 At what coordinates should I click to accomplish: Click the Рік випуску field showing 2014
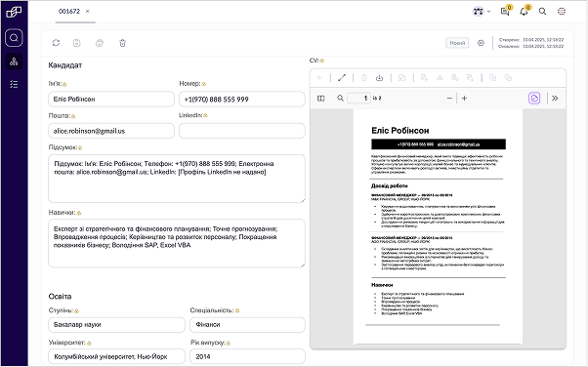click(x=247, y=356)
